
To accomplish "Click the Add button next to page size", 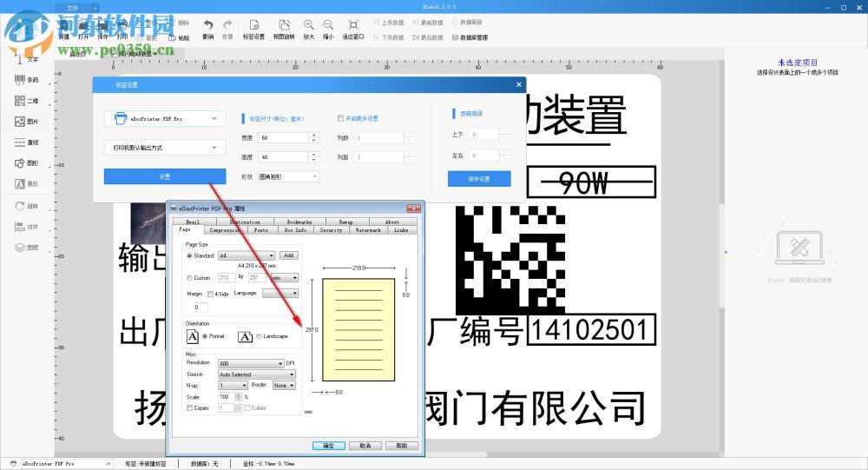I will 288,255.
